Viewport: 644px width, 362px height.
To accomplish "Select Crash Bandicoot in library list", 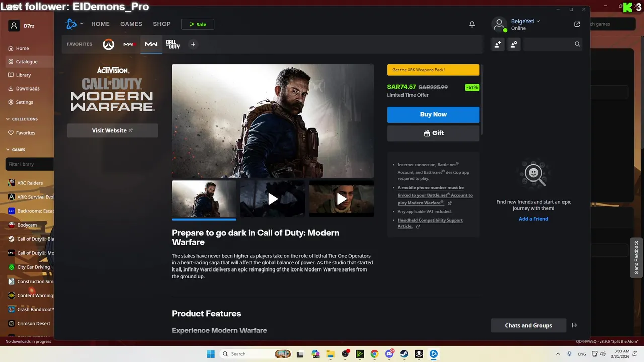I will [30, 309].
